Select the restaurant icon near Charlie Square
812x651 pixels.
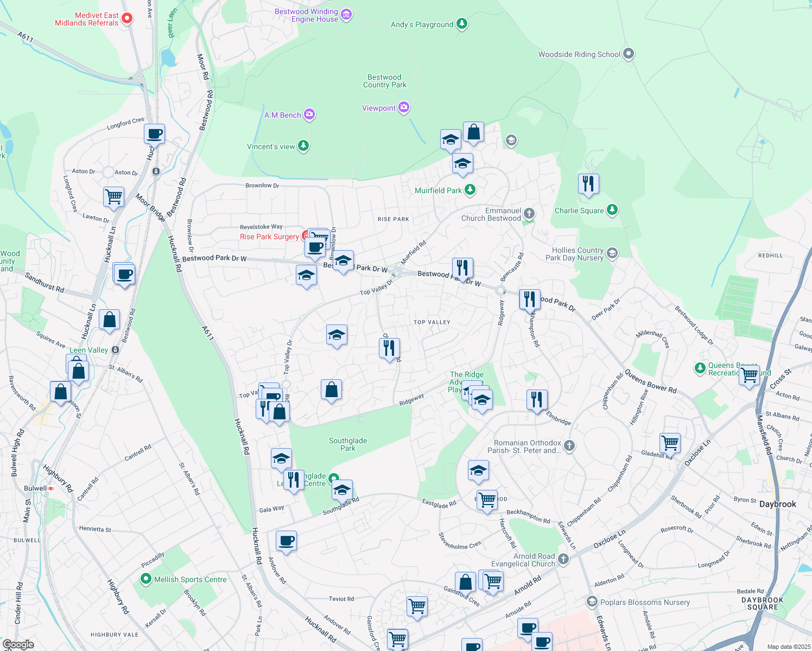click(x=588, y=184)
